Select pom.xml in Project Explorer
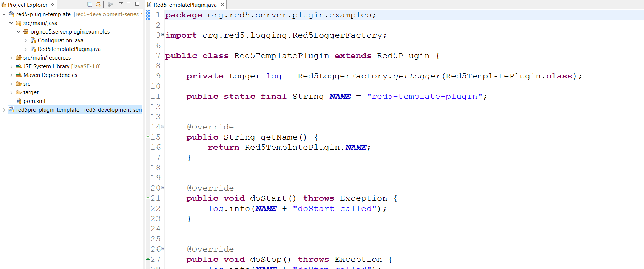This screenshot has height=269, width=644. coord(34,101)
